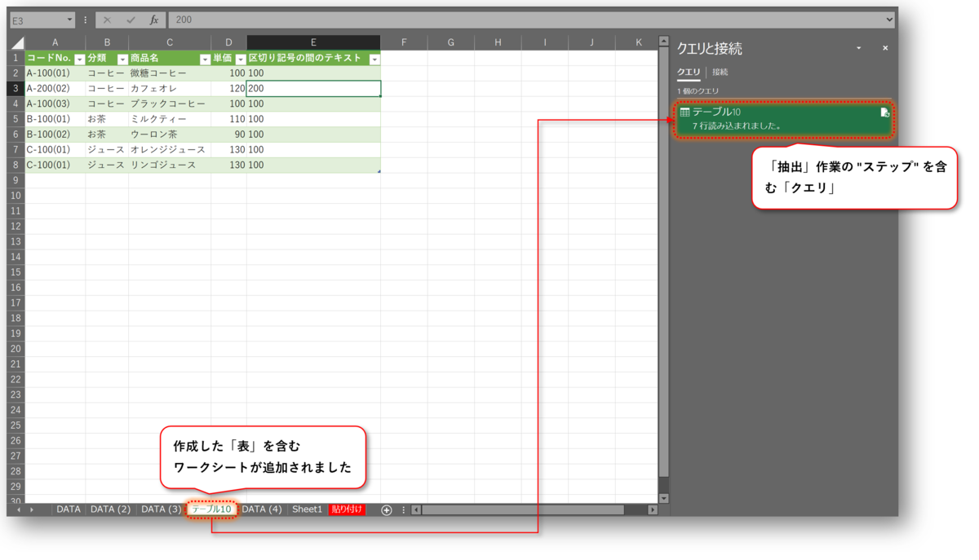This screenshot has width=979, height=560.
Task: Open the filter dropdown on 商品名 column
Action: point(204,59)
